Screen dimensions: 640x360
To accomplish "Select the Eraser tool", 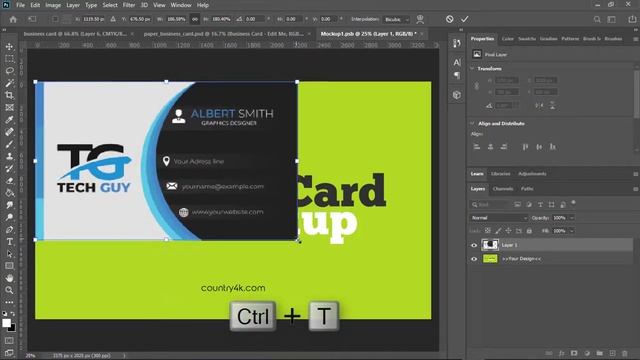I will pyautogui.click(x=9, y=181).
